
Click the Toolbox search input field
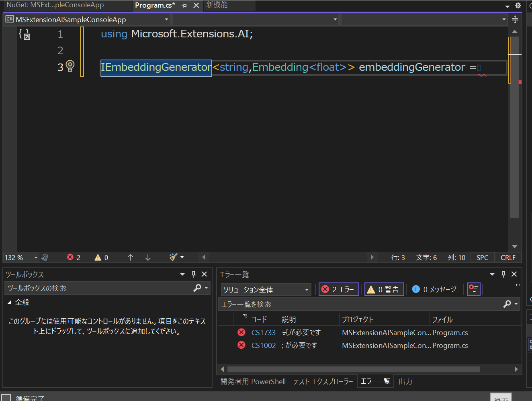(x=99, y=288)
